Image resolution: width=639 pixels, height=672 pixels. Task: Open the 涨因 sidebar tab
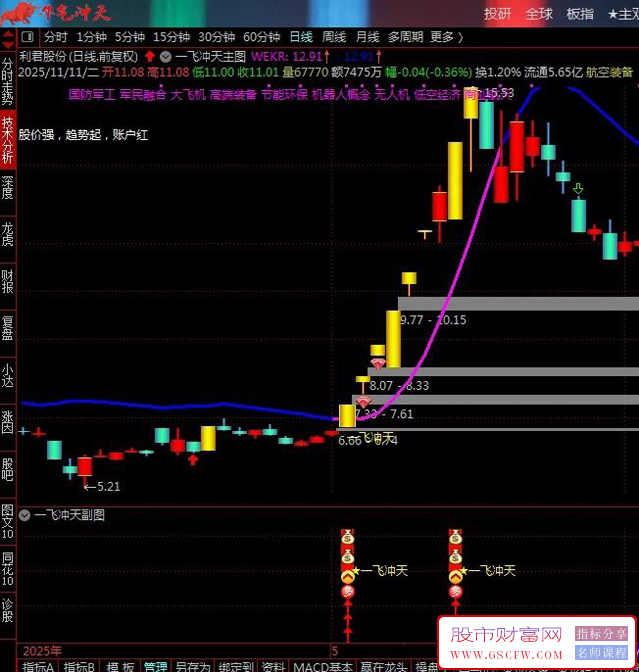point(8,422)
